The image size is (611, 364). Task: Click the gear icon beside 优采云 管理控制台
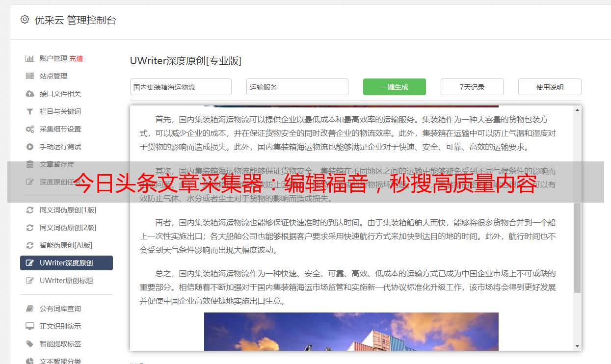[x=25, y=20]
